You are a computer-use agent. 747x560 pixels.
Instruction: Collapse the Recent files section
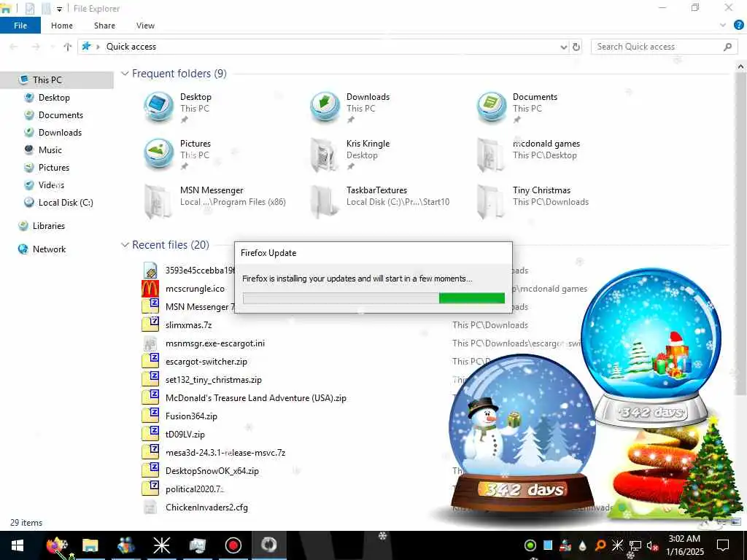pos(125,245)
